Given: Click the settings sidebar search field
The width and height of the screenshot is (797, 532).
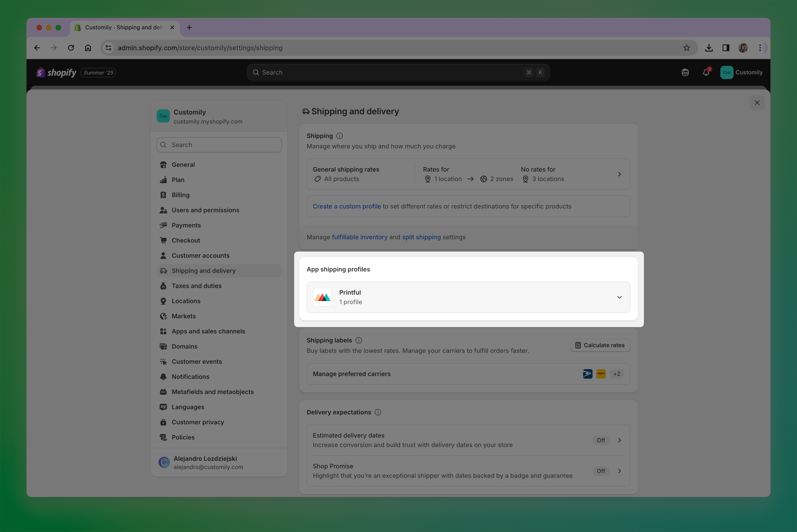Looking at the screenshot, I should [219, 145].
